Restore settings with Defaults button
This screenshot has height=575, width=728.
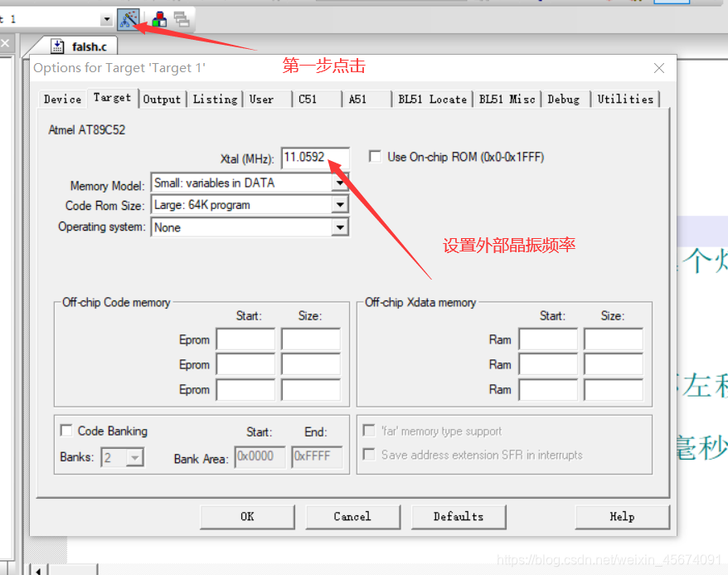(459, 517)
